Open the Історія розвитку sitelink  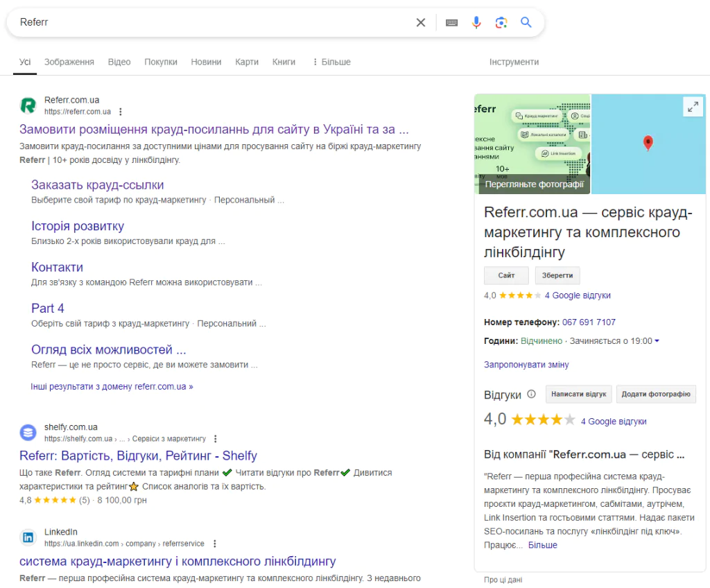pos(78,226)
